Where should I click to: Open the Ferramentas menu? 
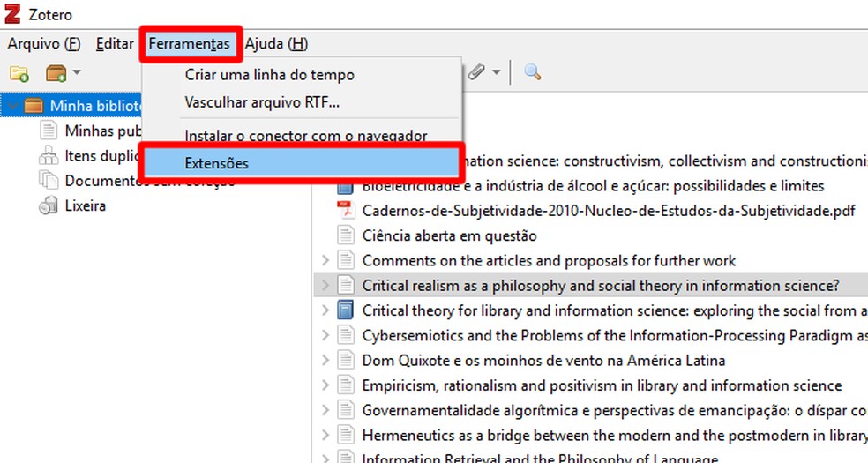[190, 44]
